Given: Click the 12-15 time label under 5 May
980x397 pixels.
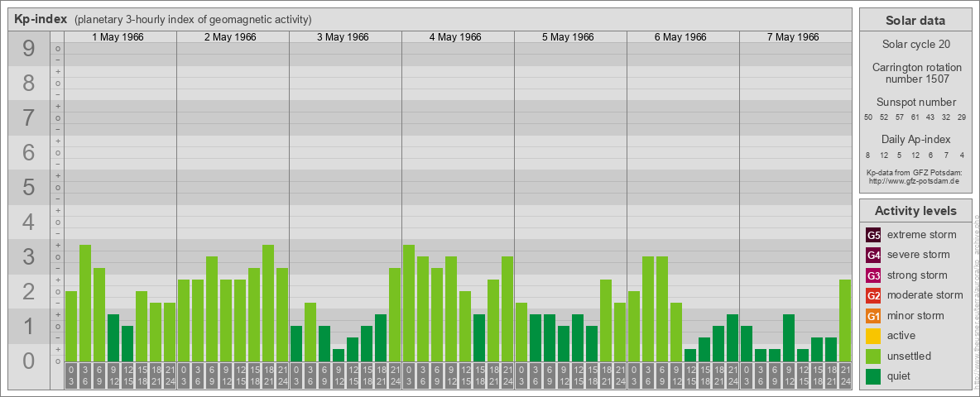Looking at the screenshot, I should (x=578, y=376).
